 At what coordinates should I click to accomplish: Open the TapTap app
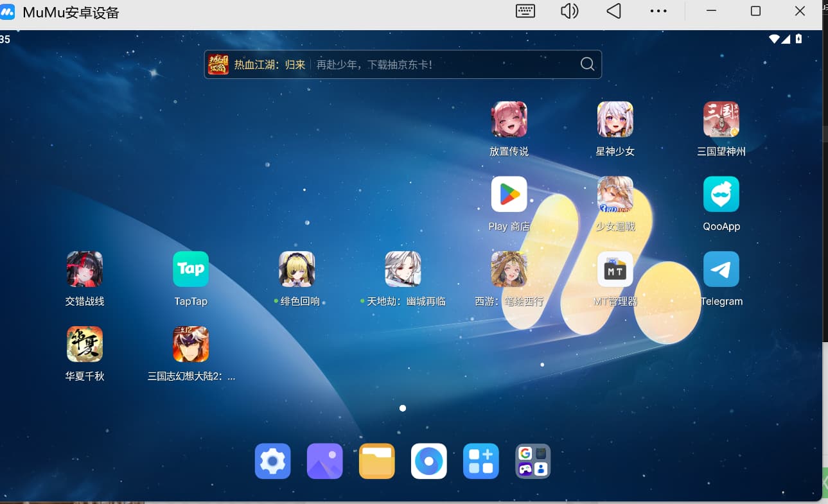[191, 269]
